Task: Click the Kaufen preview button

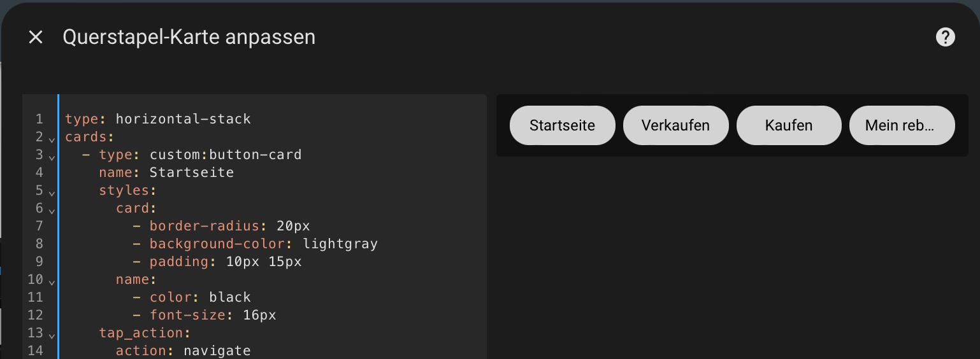Action: 789,125
